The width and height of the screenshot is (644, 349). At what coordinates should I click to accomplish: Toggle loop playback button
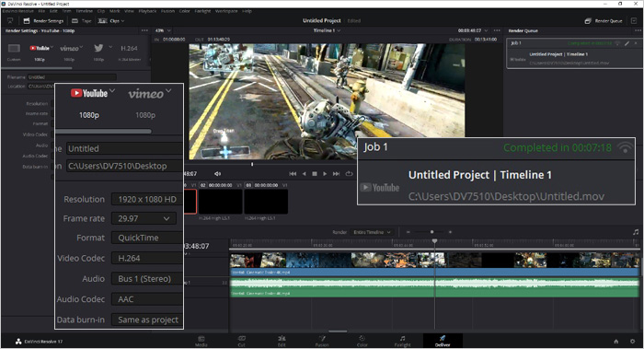tap(349, 174)
